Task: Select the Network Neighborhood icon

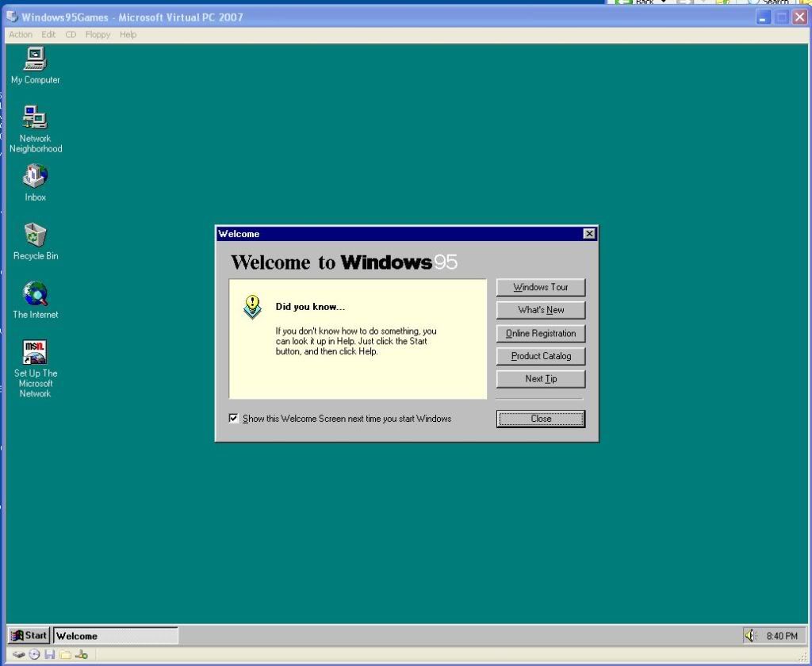Action: pos(35,118)
